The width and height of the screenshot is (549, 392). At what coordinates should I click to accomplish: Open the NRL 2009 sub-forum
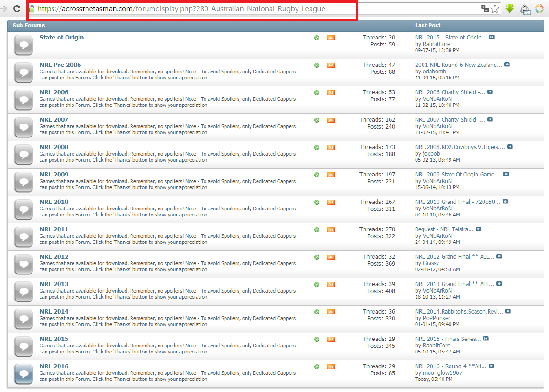[54, 175]
